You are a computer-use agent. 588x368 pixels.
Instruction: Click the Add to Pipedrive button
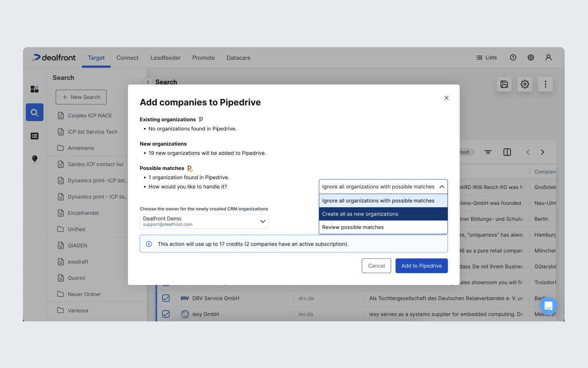(421, 266)
